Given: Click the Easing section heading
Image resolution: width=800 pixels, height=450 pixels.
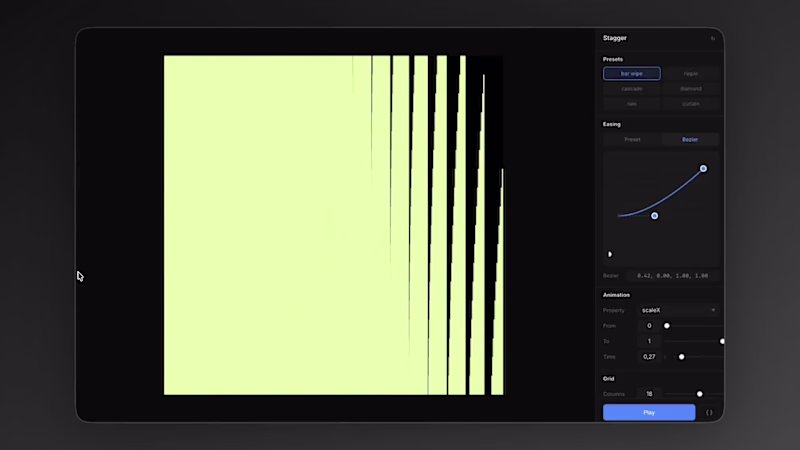Looking at the screenshot, I should [612, 124].
